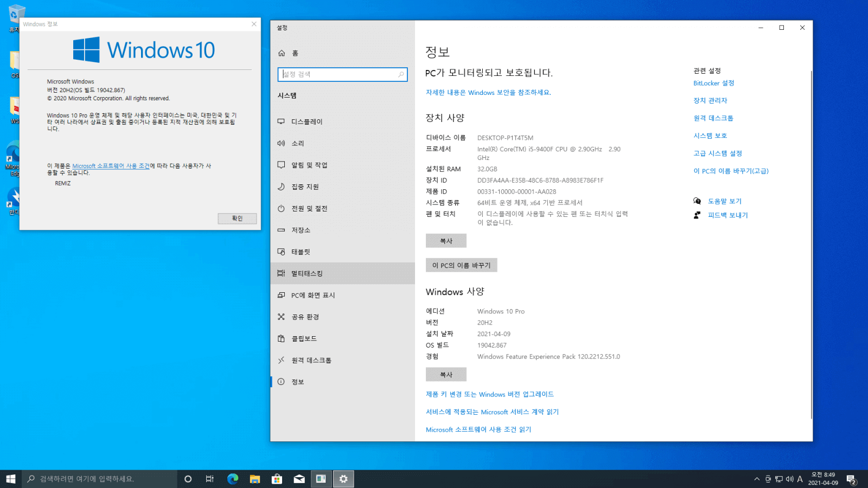868x488 pixels.
Task: Click the taskbar search box
Action: pos(99,479)
